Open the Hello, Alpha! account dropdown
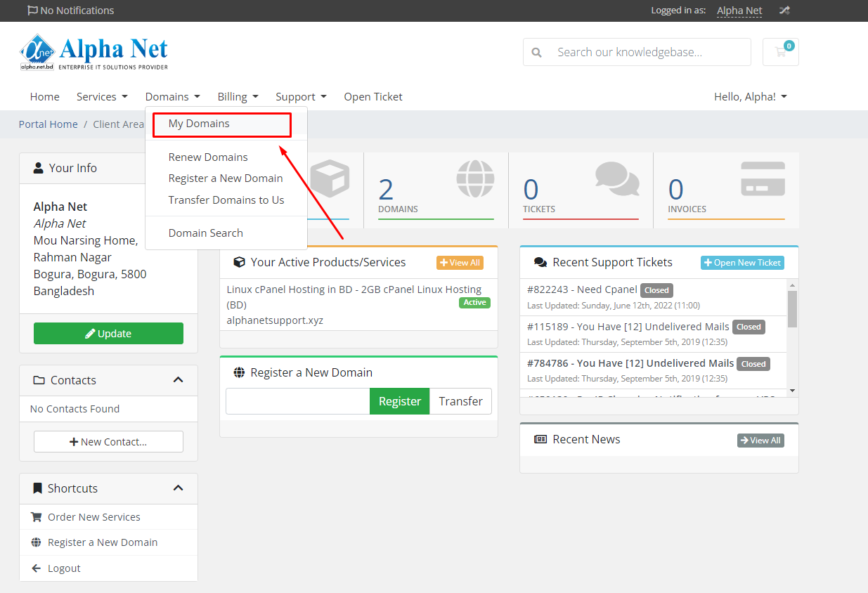This screenshot has height=593, width=868. click(x=751, y=96)
